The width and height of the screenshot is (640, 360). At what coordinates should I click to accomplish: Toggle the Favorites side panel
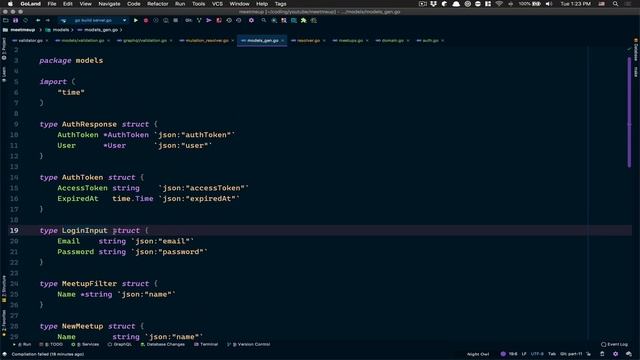coord(4,322)
